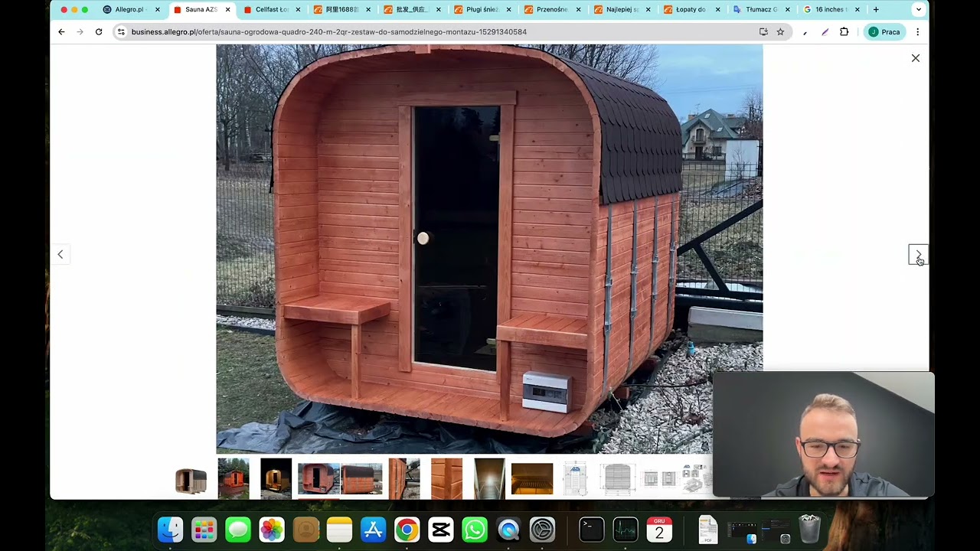Go back in browser history

(x=61, y=32)
